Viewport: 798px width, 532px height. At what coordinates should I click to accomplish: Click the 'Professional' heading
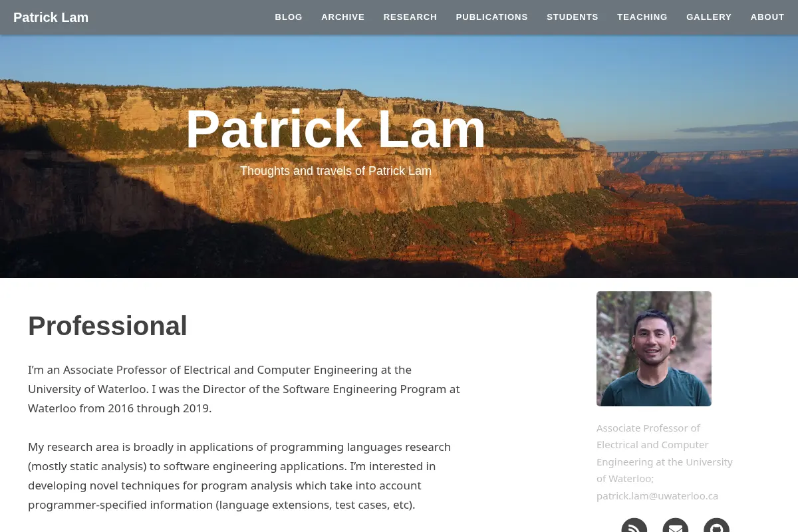(x=108, y=326)
